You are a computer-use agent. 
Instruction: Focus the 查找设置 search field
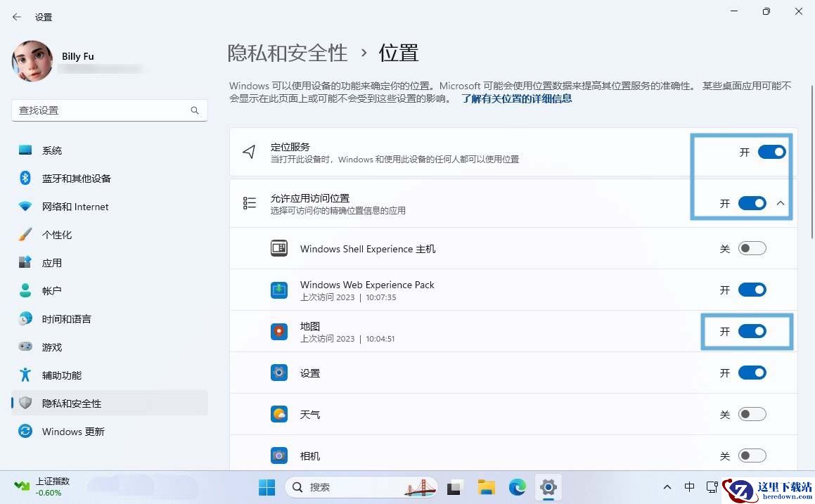pos(109,110)
